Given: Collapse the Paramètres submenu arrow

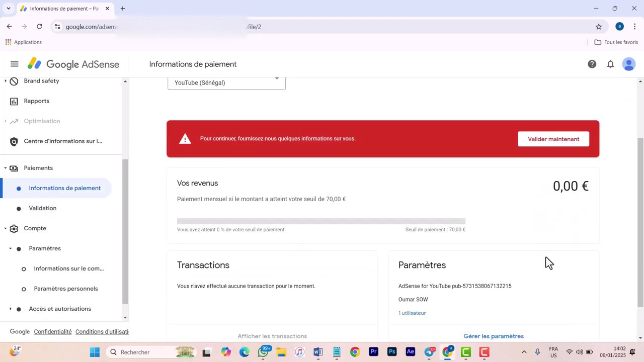Looking at the screenshot, I should [11, 248].
